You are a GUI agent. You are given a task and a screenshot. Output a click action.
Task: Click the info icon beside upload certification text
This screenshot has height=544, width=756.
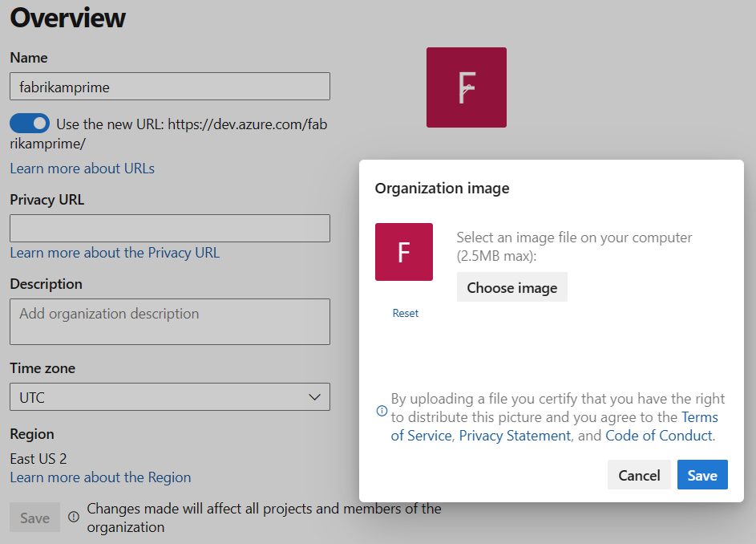click(x=382, y=410)
